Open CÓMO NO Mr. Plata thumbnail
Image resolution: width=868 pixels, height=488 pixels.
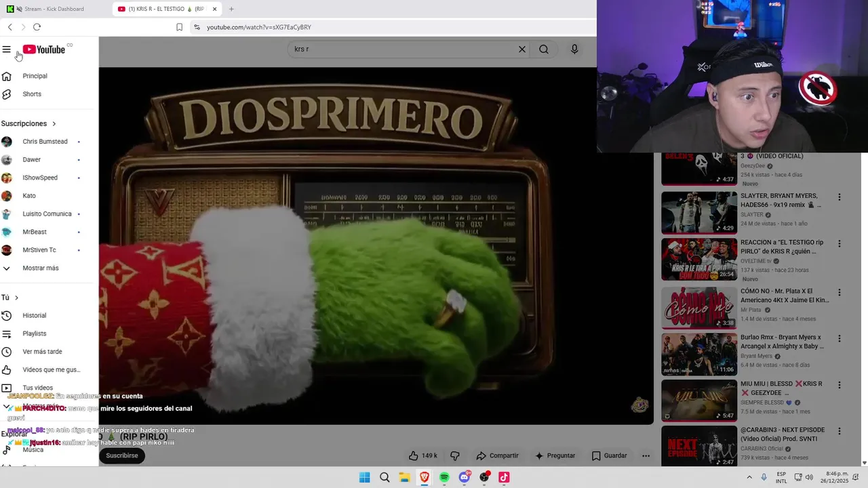(699, 308)
